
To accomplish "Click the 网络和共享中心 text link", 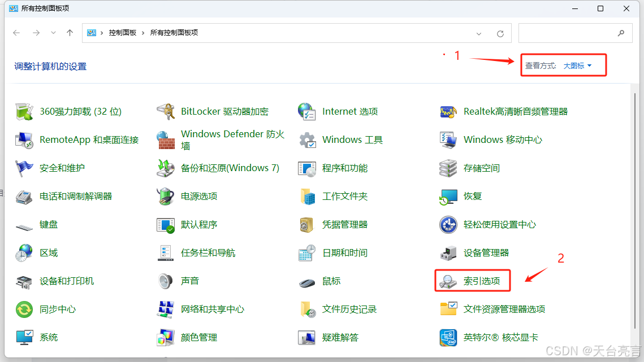I will 213,309.
